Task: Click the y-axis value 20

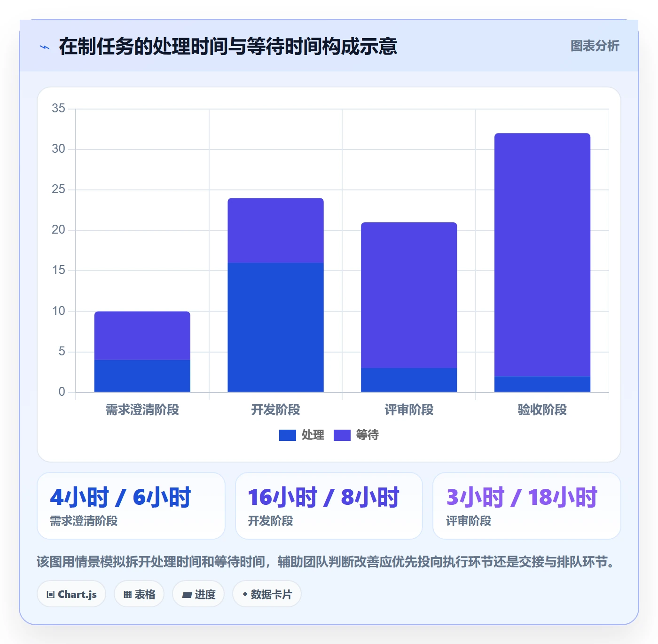Action: 59,230
